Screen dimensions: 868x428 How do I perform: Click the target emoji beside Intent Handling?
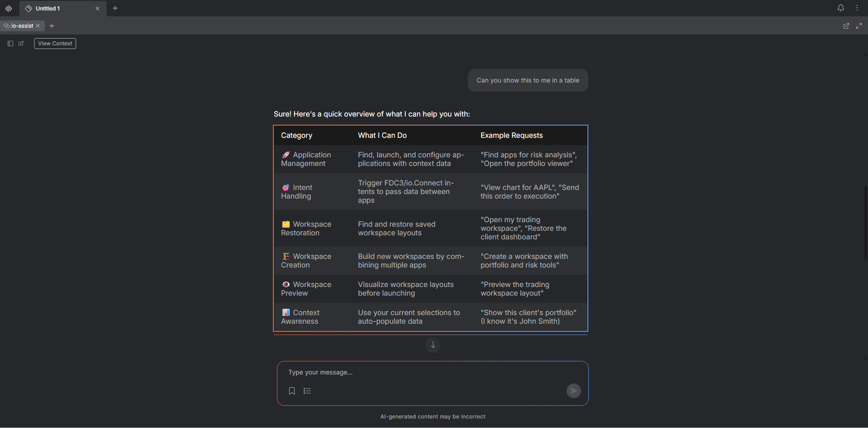[x=286, y=188]
